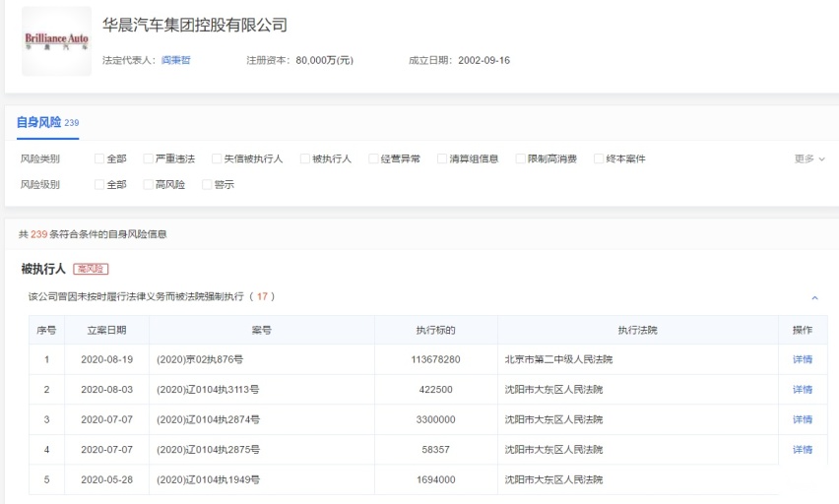Click founding date 2002-09-16
This screenshot has width=839, height=504.
tap(484, 60)
